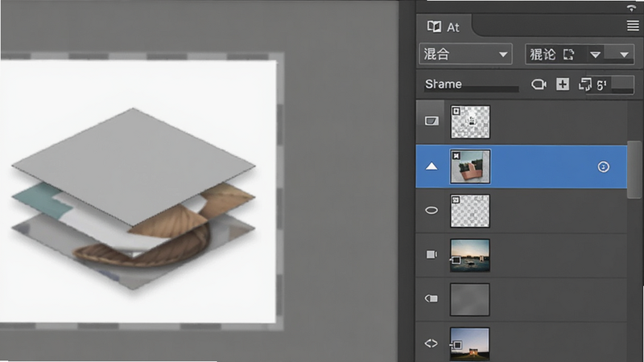Screen dimensions: 644x362
Task: Click the layers panel scrollbar handle
Action: click(634, 170)
